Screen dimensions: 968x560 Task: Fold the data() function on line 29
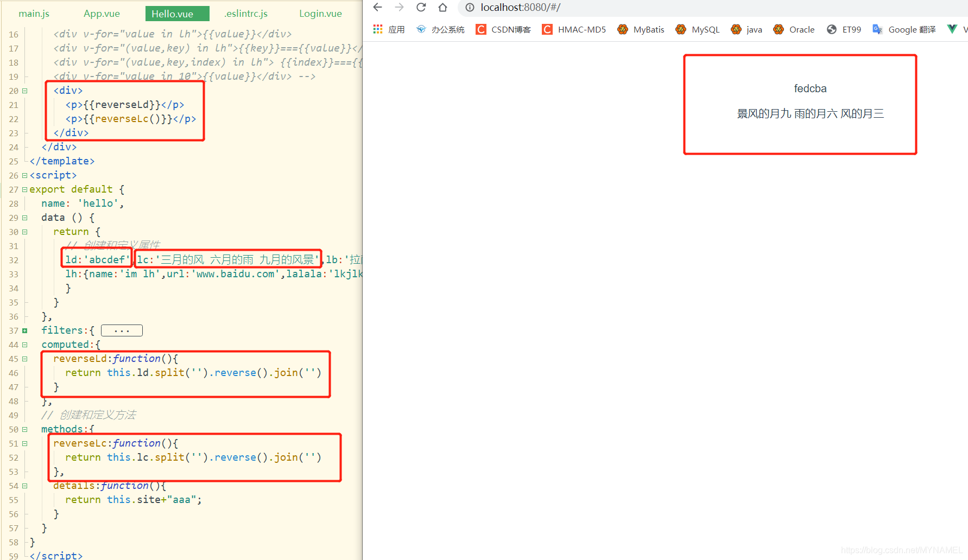(24, 218)
